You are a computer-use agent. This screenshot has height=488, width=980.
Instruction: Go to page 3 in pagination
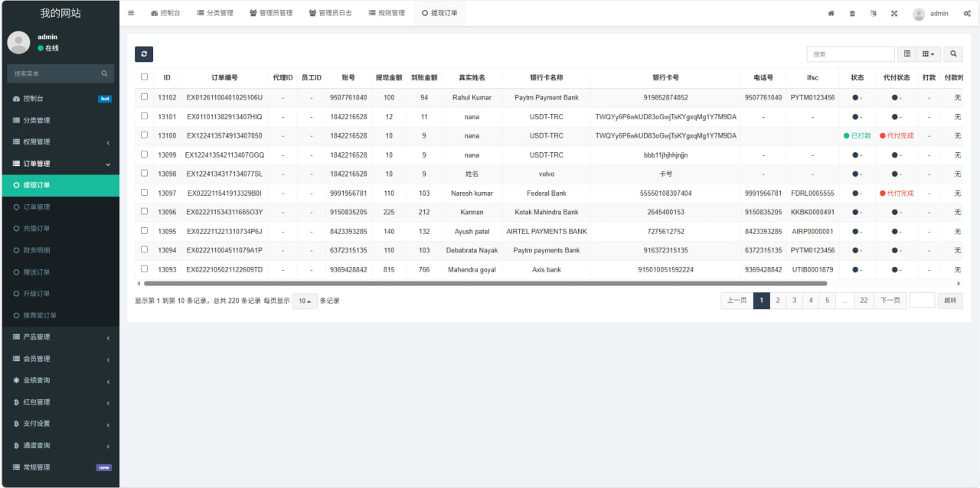point(794,301)
